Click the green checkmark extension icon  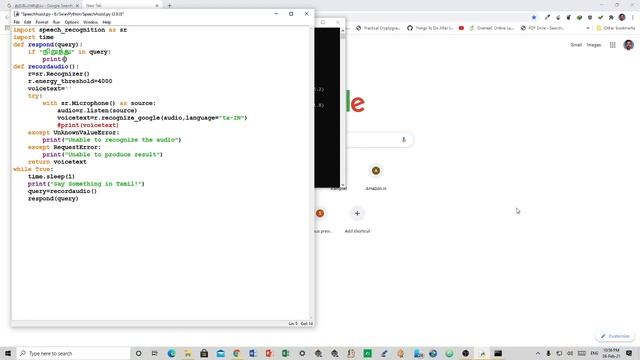click(x=600, y=18)
